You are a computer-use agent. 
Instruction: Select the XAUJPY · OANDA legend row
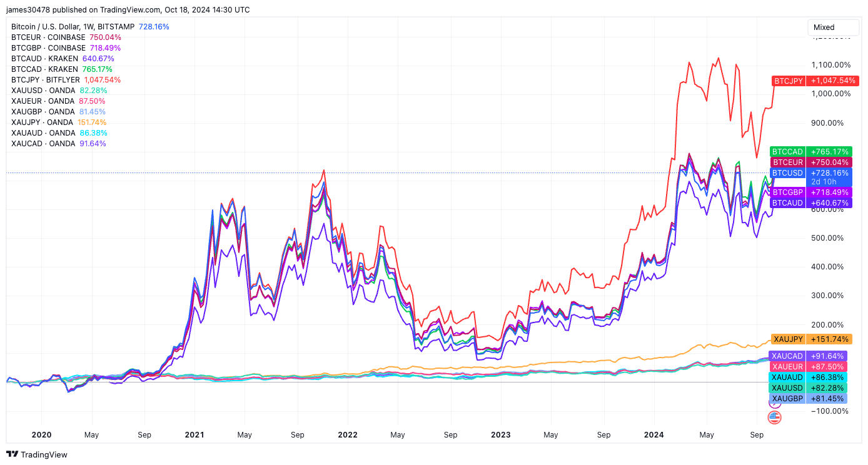point(59,122)
